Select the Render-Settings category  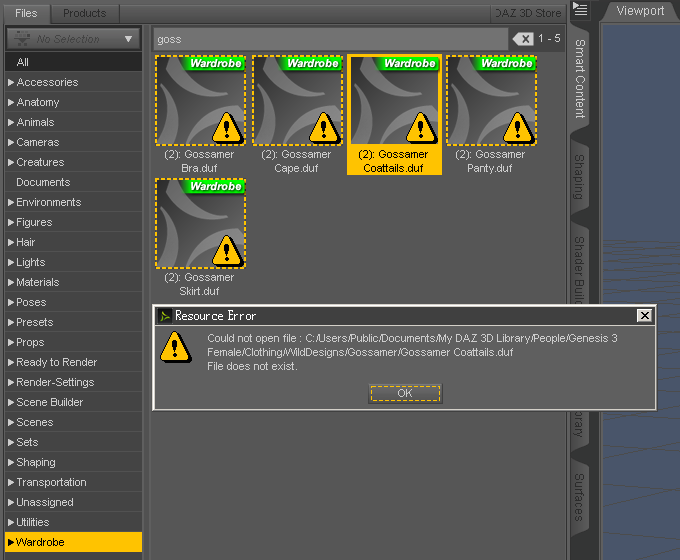click(73, 382)
